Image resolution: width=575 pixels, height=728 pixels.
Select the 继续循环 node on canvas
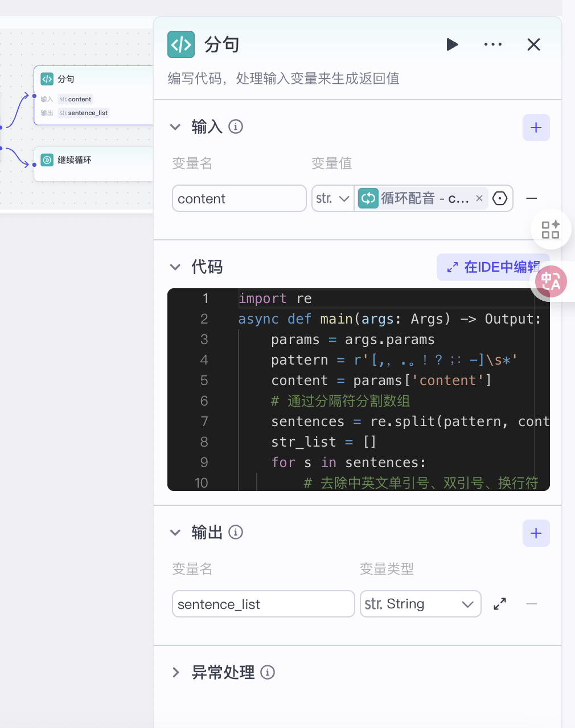93,164
